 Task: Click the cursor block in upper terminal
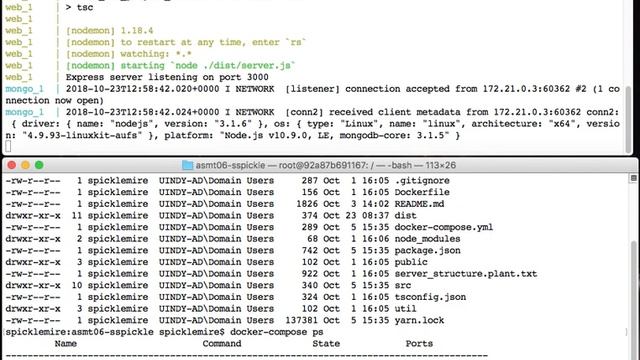tap(9, 146)
